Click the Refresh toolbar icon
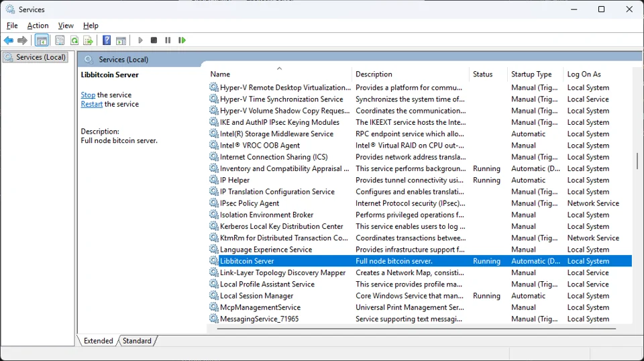Screen dimensions: 644x361 pyautogui.click(x=74, y=40)
